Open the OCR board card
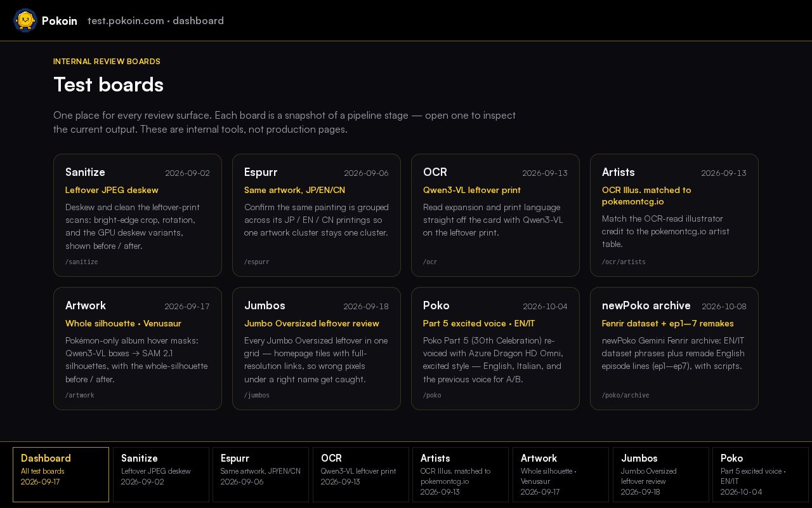Viewport: 812px width, 508px height. 495,215
